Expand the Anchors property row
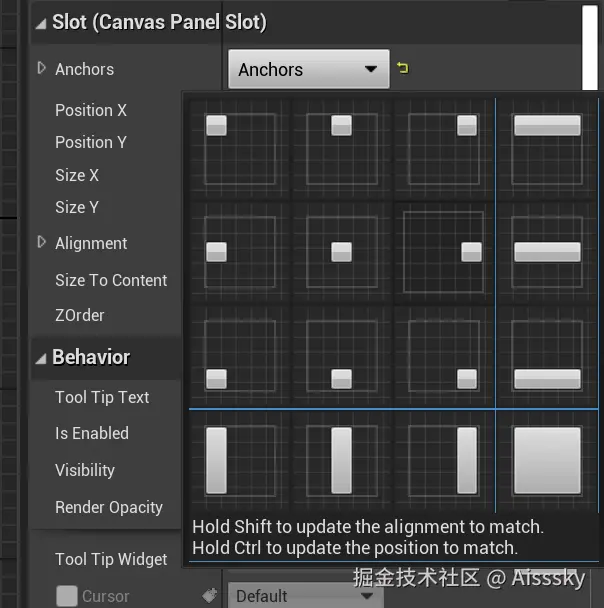604x608 pixels. [x=42, y=69]
